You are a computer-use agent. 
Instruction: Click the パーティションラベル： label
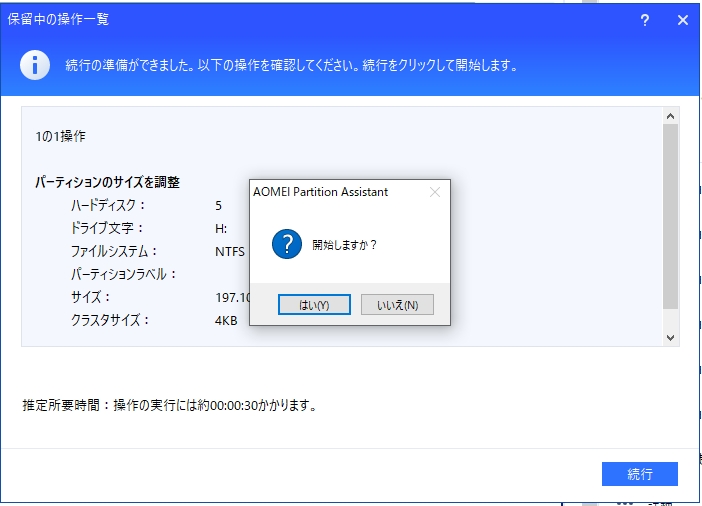[124, 274]
